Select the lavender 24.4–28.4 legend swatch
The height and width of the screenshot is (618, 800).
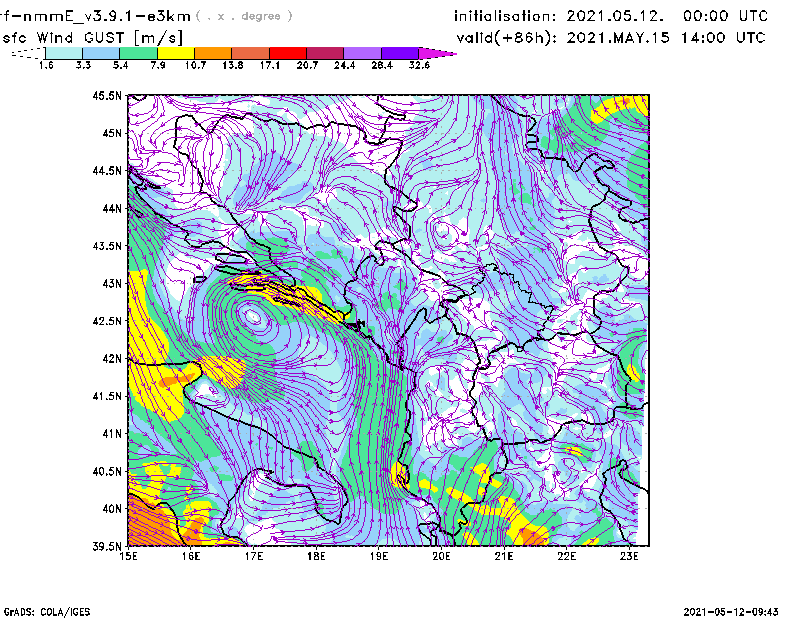(x=363, y=53)
